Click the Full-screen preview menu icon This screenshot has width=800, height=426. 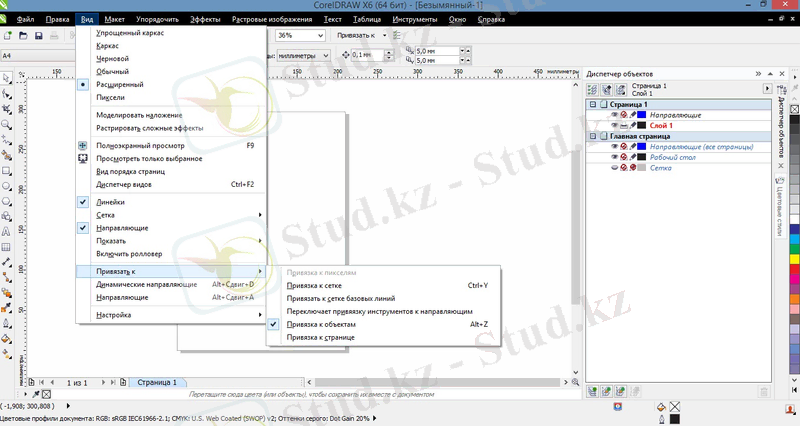83,145
